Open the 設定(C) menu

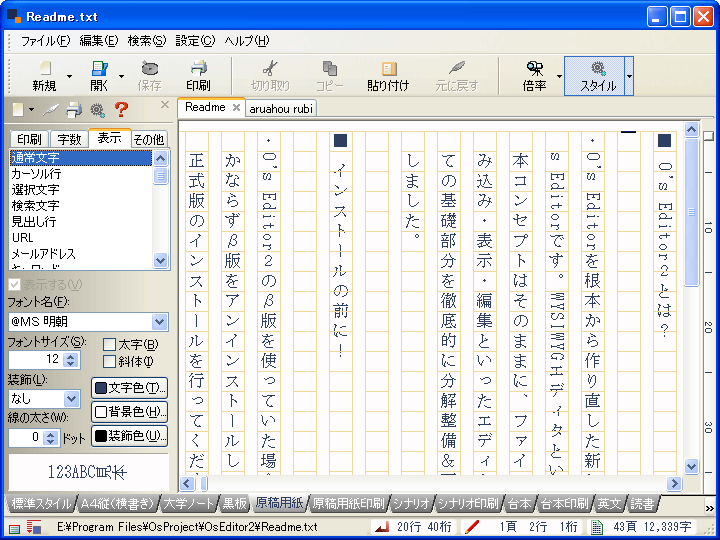(195, 41)
